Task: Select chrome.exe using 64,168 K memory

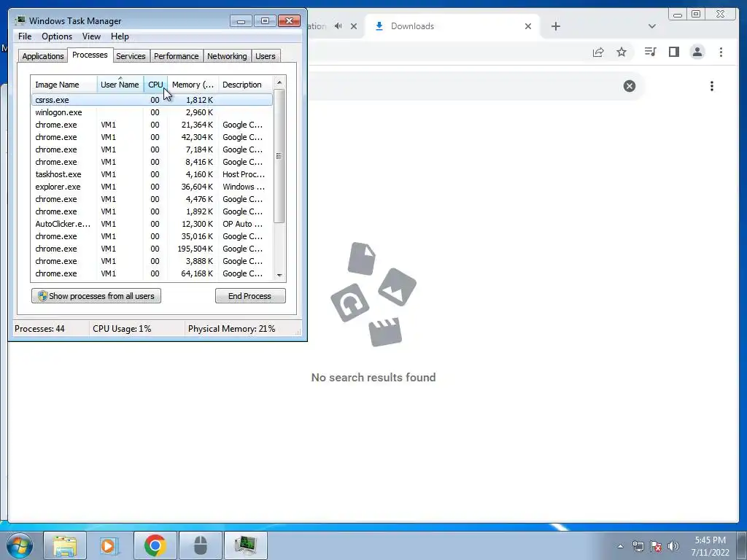Action: pyautogui.click(x=152, y=273)
